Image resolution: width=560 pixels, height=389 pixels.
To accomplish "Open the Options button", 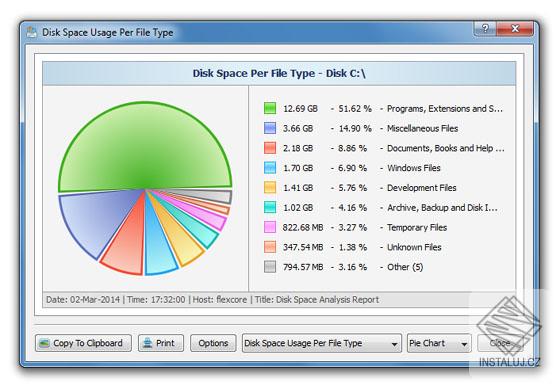I will [213, 343].
